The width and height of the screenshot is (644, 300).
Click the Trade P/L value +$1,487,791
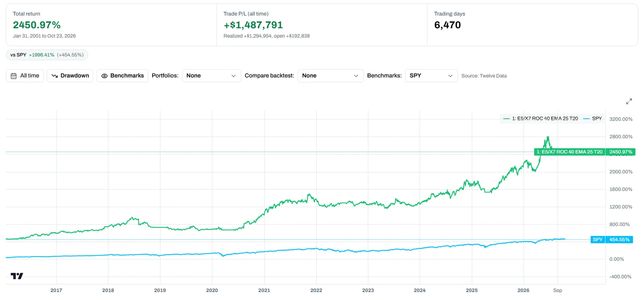point(253,25)
